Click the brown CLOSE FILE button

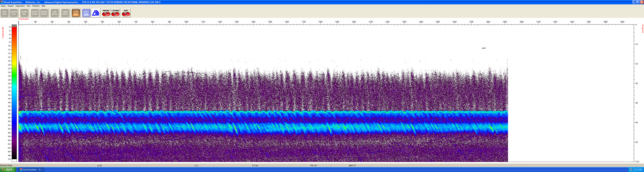pos(76,13)
